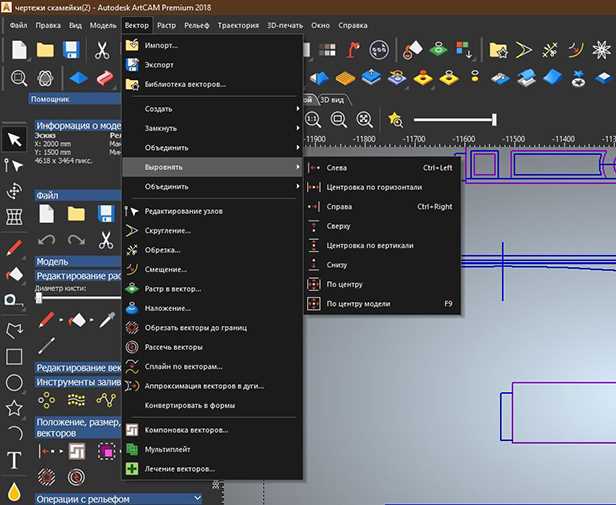The height and width of the screenshot is (505, 616).
Task: Expand the Замкнуть submenu
Action: [x=212, y=129]
